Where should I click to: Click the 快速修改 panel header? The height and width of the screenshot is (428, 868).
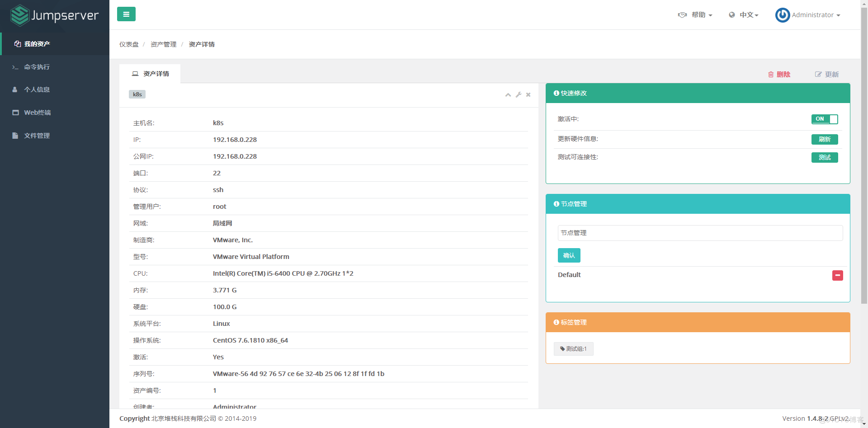[698, 93]
